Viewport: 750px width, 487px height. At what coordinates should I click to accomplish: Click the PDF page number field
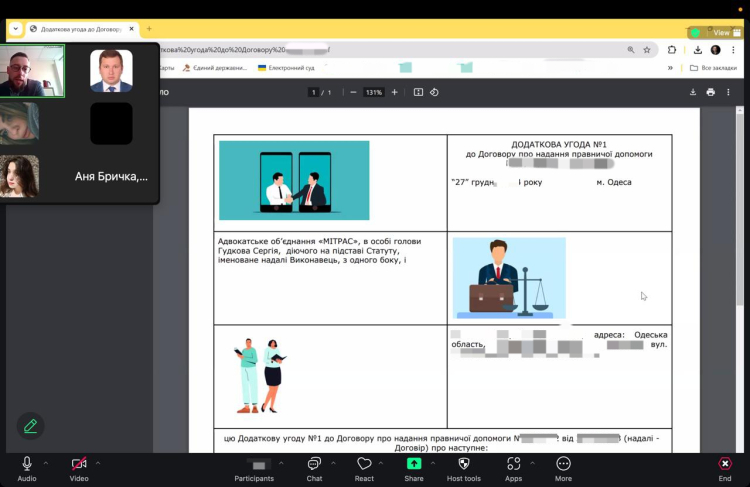tap(313, 92)
